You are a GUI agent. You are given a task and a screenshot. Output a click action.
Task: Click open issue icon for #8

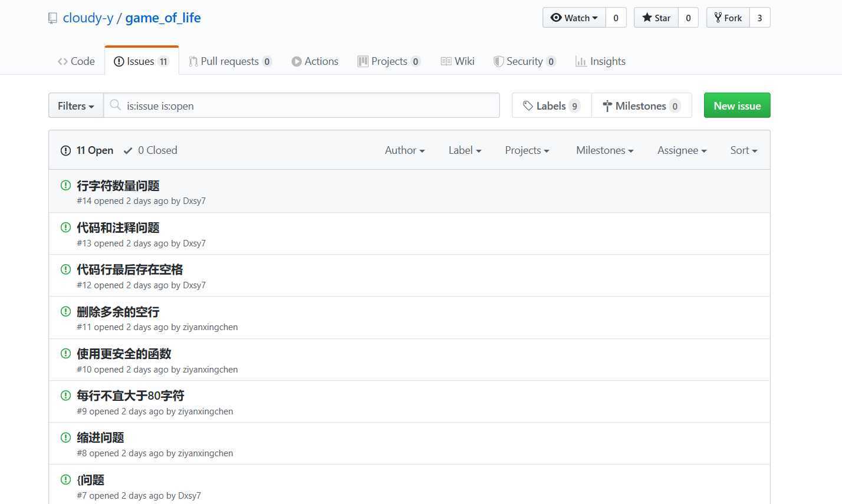tap(66, 437)
